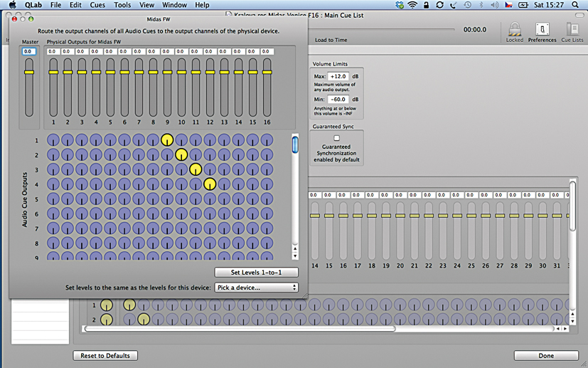Click the Min volume limit field
The width and height of the screenshot is (588, 368).
tap(338, 100)
